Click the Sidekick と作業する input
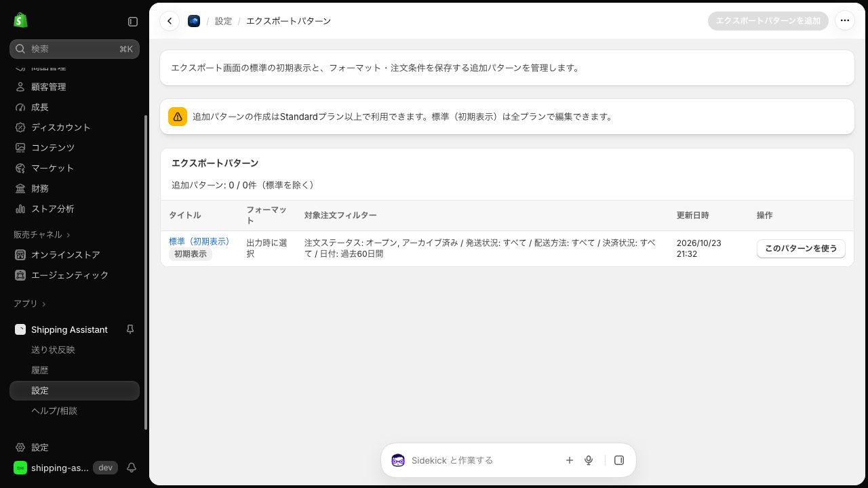The image size is (868, 488). [x=452, y=460]
